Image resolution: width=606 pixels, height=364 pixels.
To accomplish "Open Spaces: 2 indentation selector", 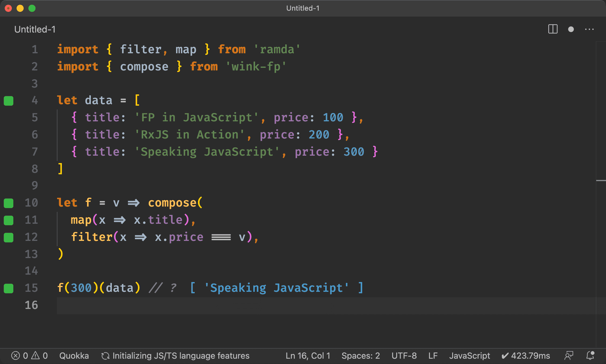I will 361,356.
